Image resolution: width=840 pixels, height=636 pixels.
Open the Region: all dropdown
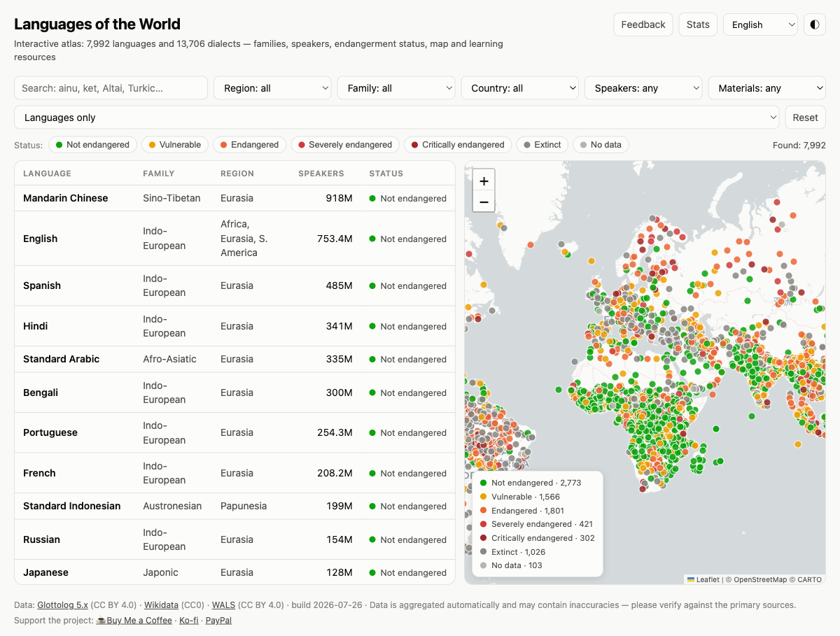pos(273,88)
